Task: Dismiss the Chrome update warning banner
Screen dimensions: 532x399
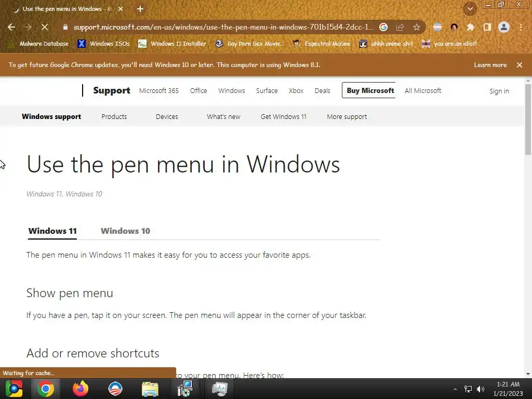Action: (x=520, y=65)
